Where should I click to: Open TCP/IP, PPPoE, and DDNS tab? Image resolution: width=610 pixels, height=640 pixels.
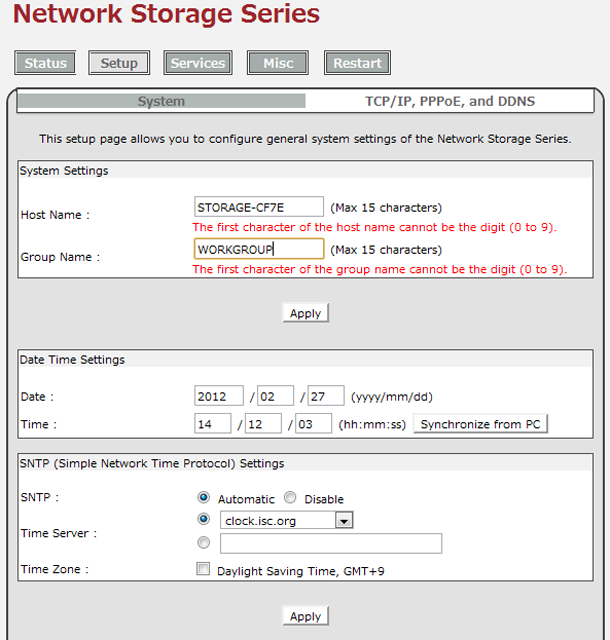click(x=449, y=101)
